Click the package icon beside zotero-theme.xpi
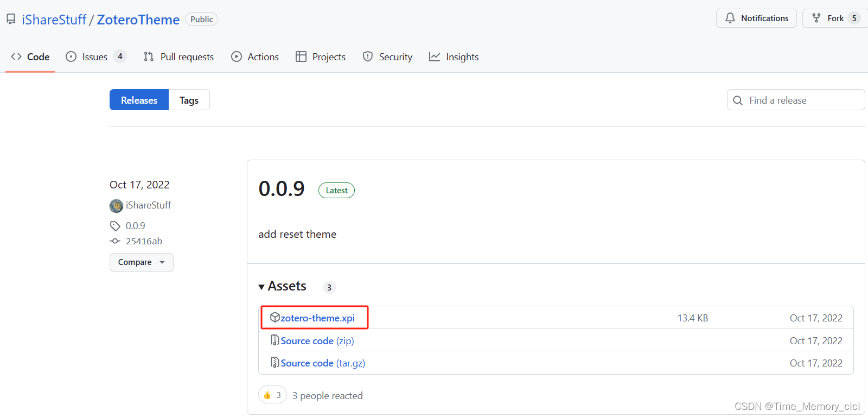 [275, 317]
